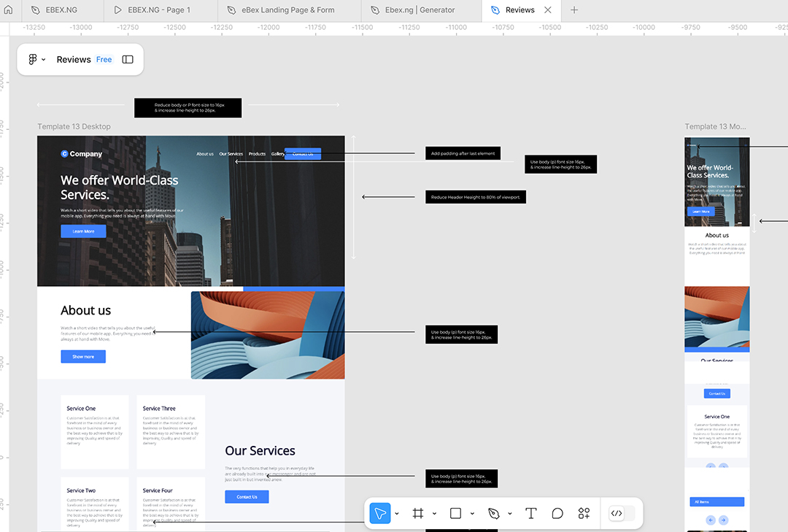Select the Template 13 Desktop frame label

(74, 127)
